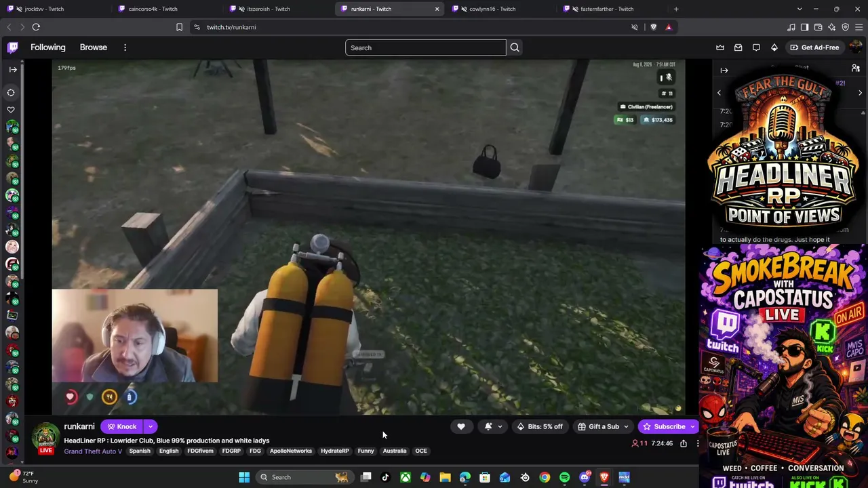This screenshot has width=868, height=488.
Task: Open the notification bell dropdown
Action: point(493,426)
